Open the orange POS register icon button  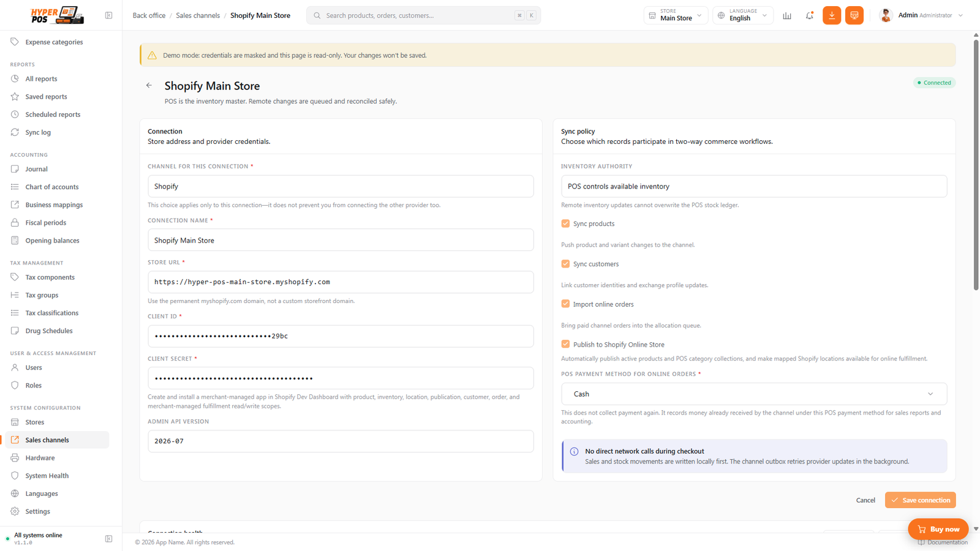pyautogui.click(x=854, y=15)
